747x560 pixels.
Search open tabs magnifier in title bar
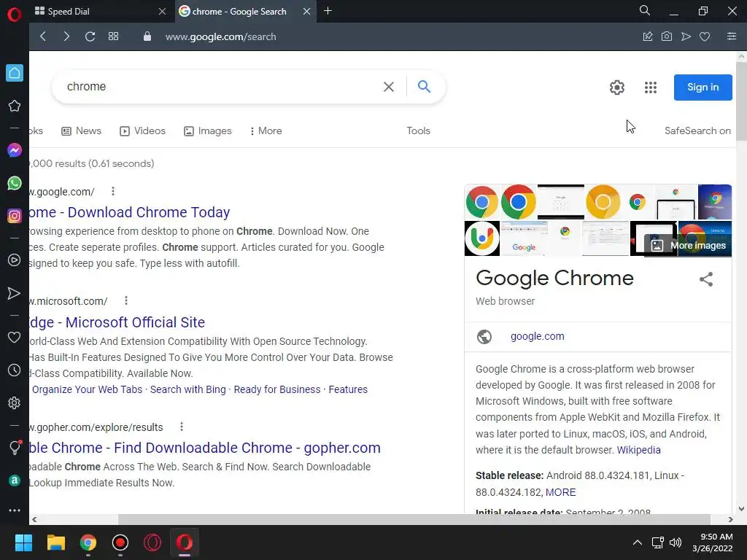click(645, 10)
